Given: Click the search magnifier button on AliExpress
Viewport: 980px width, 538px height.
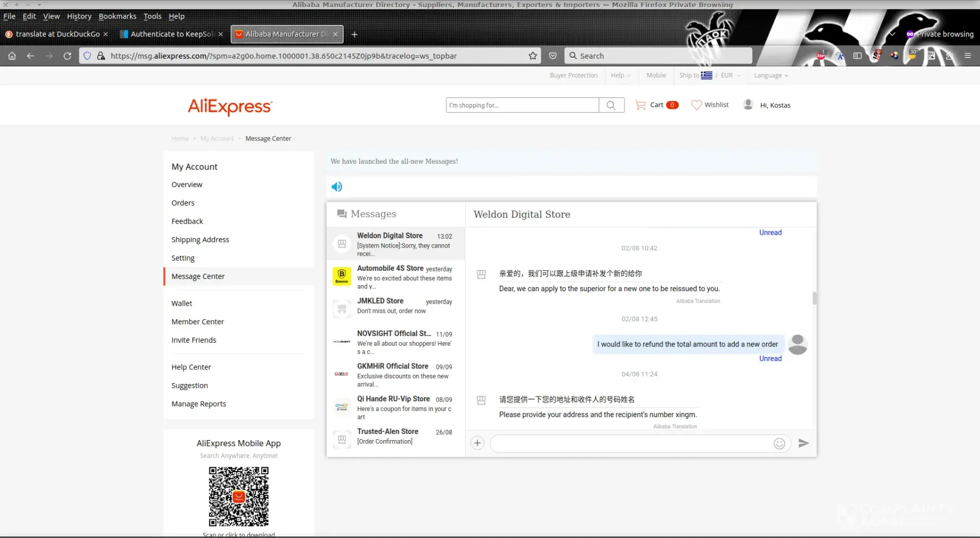Looking at the screenshot, I should tap(611, 106).
